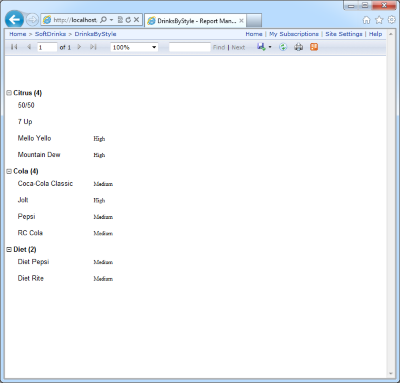Image resolution: width=400 pixels, height=383 pixels.
Task: Open the browser home page icon
Action: point(366,20)
